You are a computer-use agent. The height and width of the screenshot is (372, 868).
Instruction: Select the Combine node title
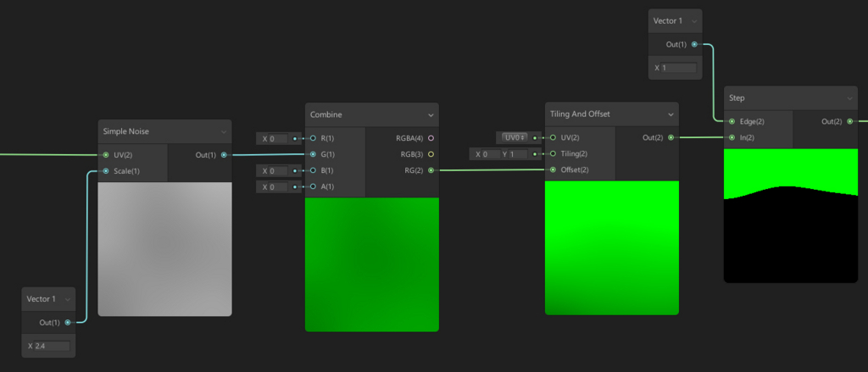coord(326,115)
